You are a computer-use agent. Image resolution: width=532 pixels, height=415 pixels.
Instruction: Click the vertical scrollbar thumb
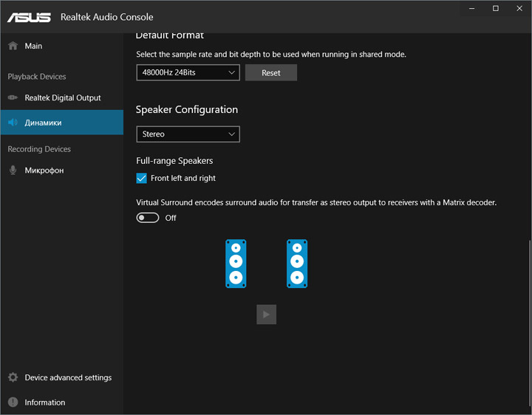click(x=529, y=323)
